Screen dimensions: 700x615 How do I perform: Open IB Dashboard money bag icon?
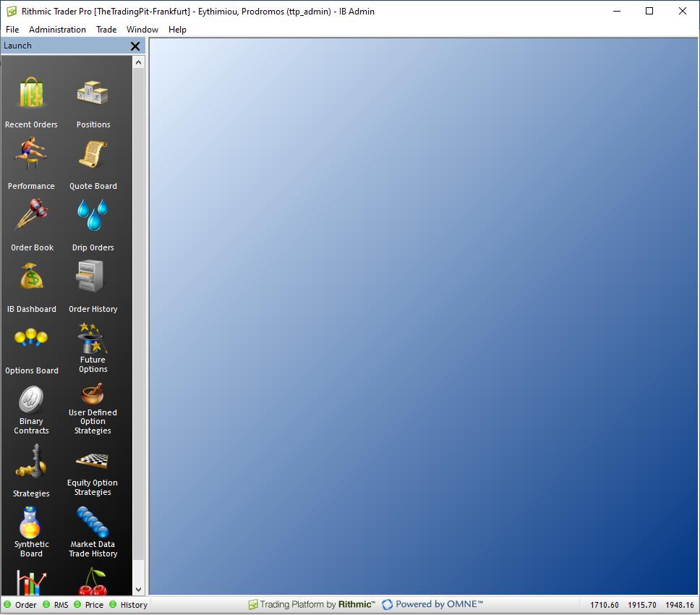pyautogui.click(x=31, y=276)
